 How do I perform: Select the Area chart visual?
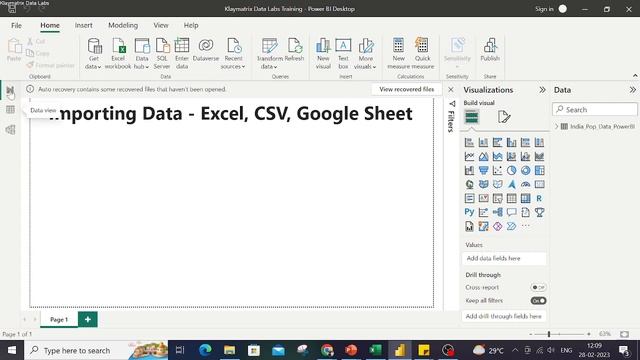tap(483, 156)
